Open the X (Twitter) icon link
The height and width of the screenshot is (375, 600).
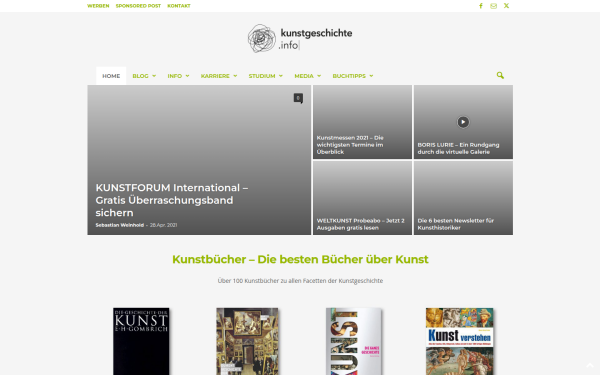pos(506,6)
